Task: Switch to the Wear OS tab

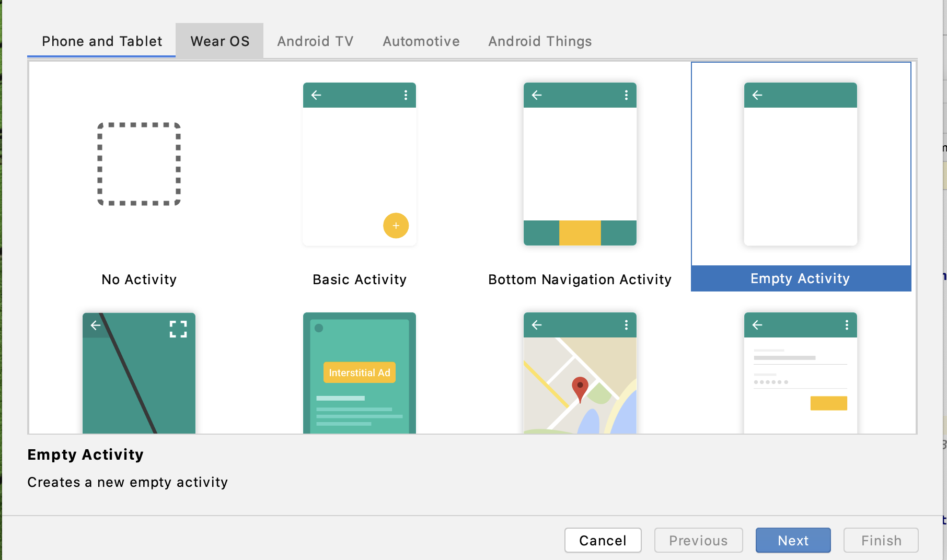Action: point(220,41)
